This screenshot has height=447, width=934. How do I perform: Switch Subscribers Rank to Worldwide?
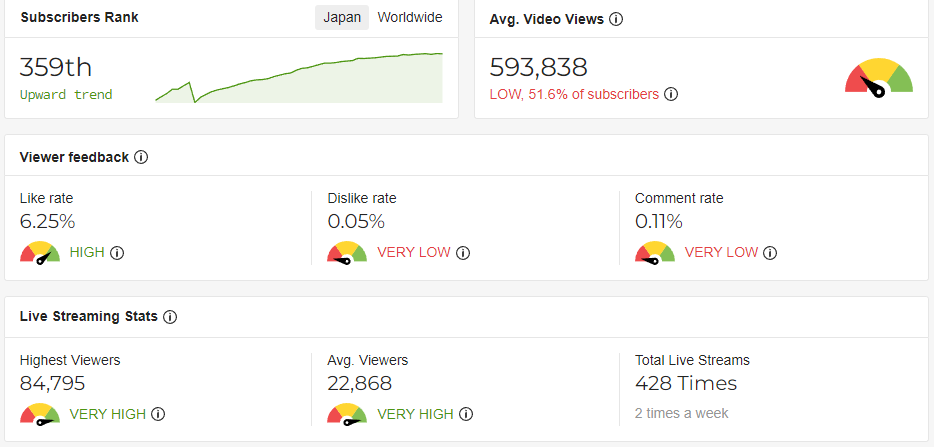[x=410, y=17]
